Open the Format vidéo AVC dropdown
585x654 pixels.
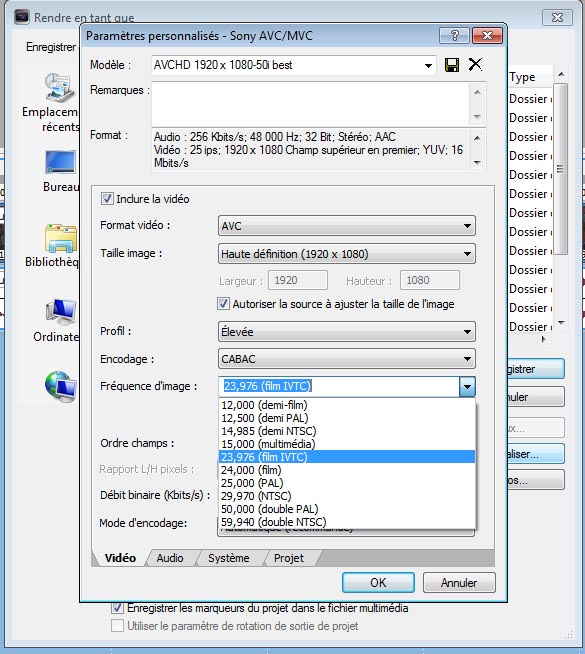[346, 226]
